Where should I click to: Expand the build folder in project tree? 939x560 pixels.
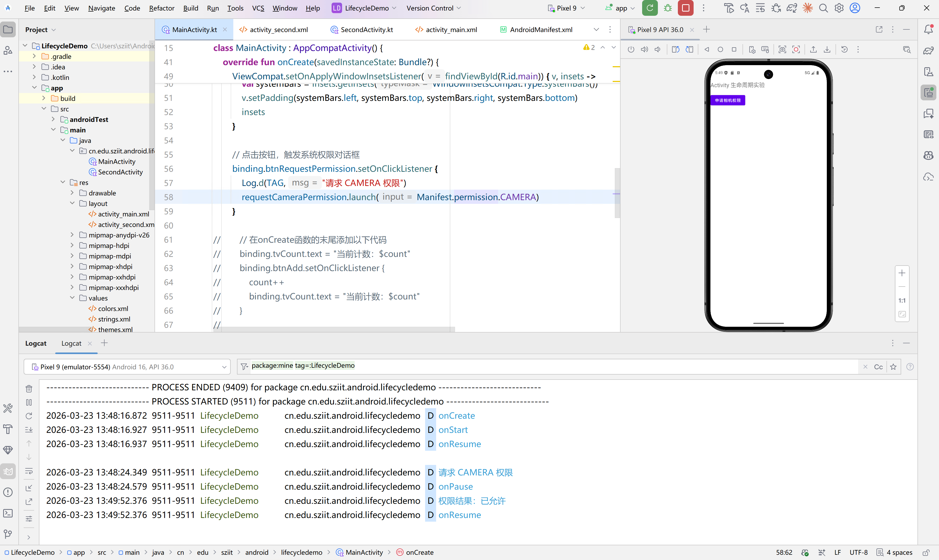[43, 98]
